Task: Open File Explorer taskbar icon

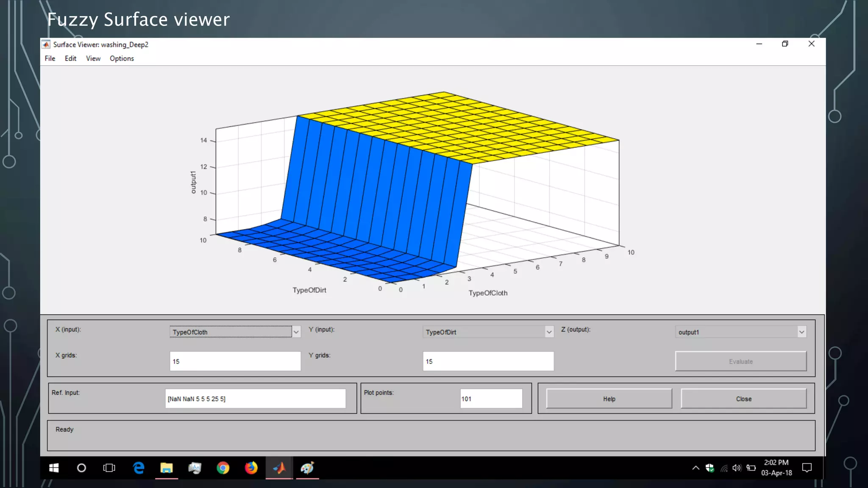Action: 167,468
